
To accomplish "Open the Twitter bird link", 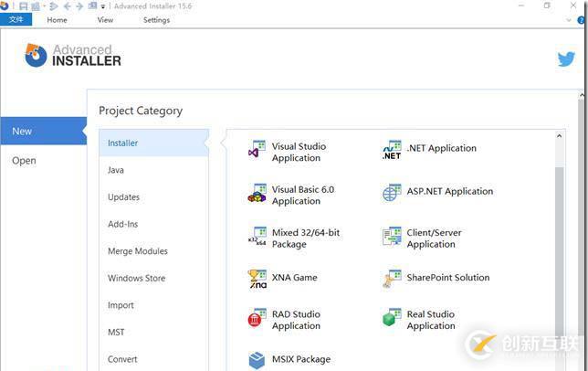I will tap(566, 58).
